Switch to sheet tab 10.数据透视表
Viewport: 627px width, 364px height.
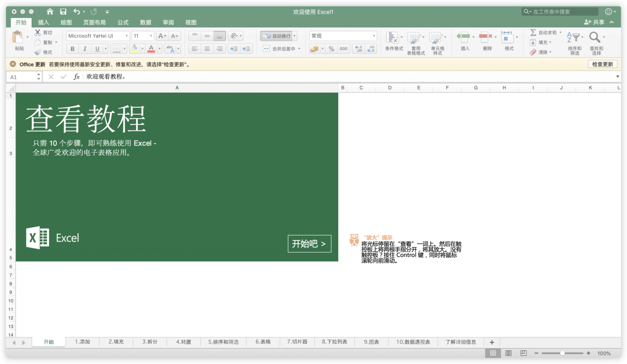[413, 342]
